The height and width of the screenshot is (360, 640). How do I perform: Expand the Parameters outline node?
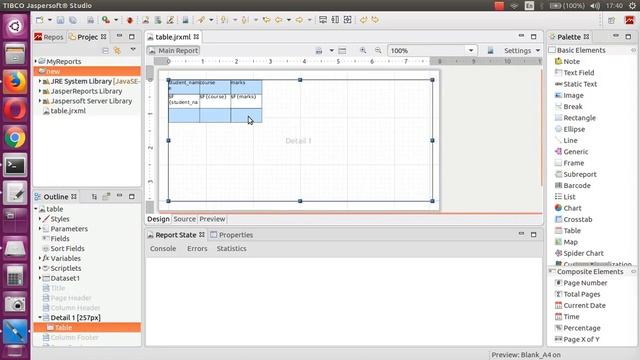coord(40,229)
